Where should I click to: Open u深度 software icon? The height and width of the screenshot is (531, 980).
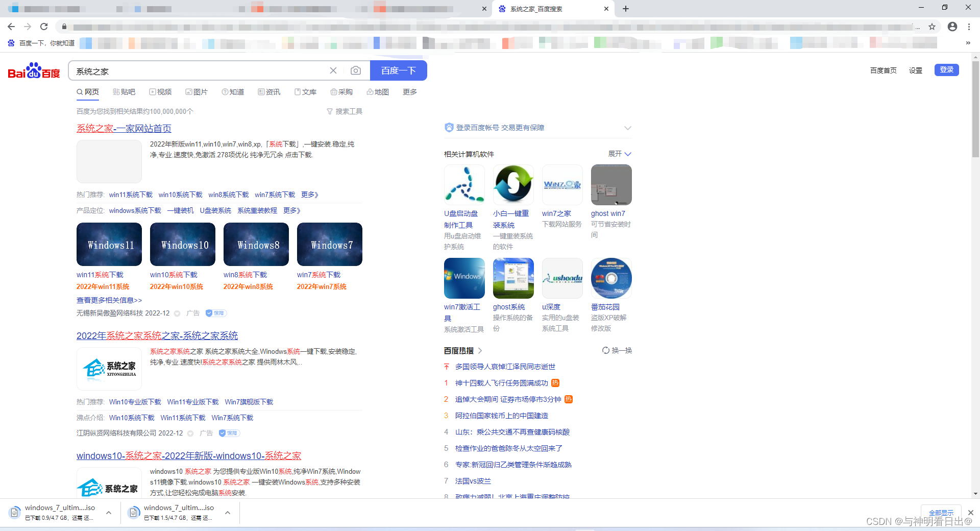click(x=562, y=278)
